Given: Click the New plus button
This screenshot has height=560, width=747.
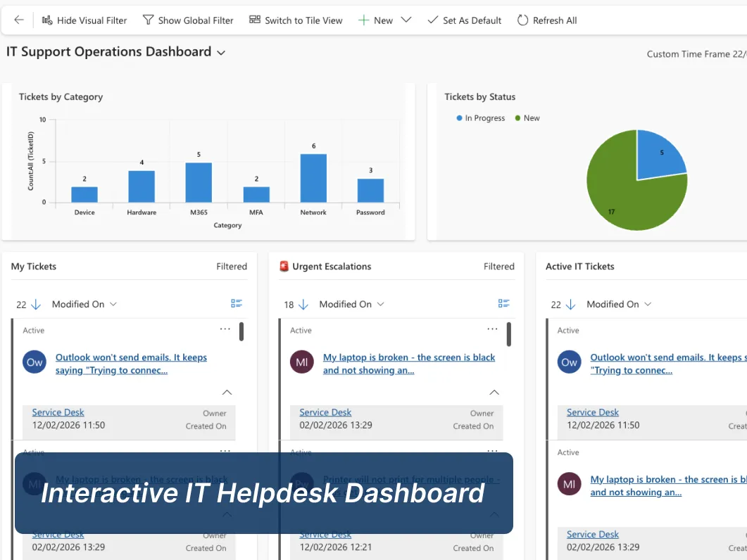Looking at the screenshot, I should coord(375,20).
